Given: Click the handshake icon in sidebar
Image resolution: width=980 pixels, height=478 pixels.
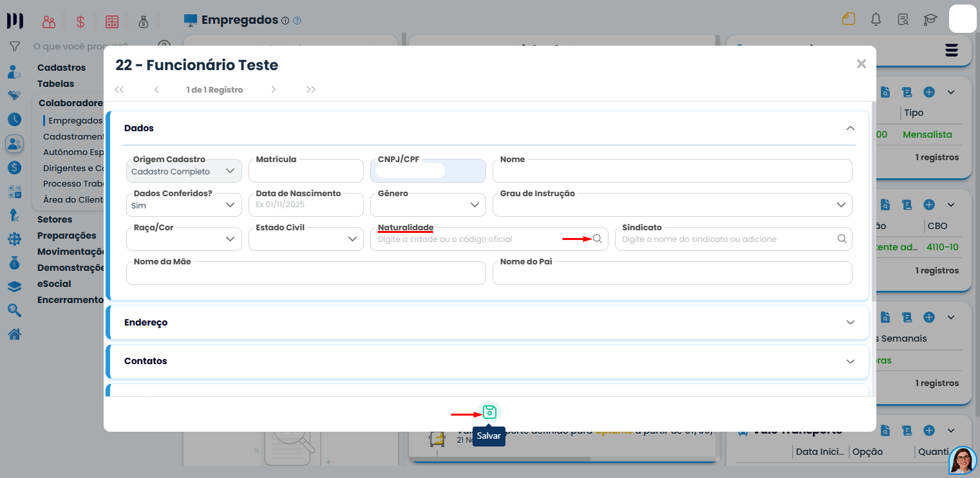Looking at the screenshot, I should pyautogui.click(x=14, y=95).
